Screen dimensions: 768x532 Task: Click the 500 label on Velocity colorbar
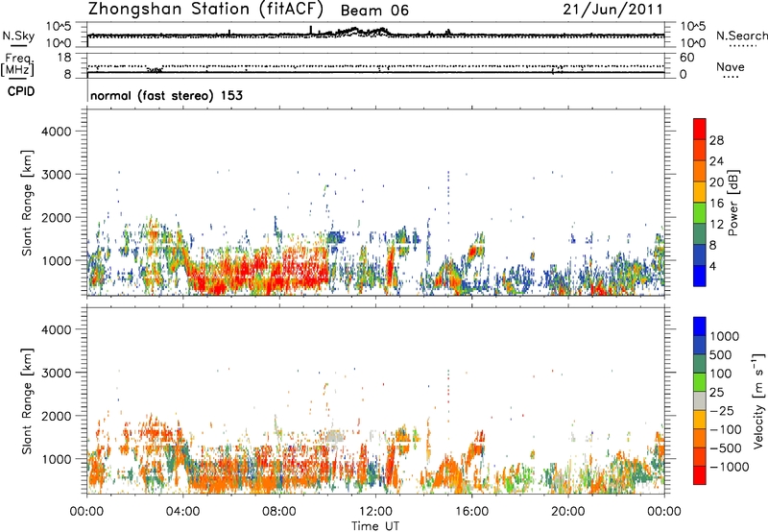click(x=721, y=355)
